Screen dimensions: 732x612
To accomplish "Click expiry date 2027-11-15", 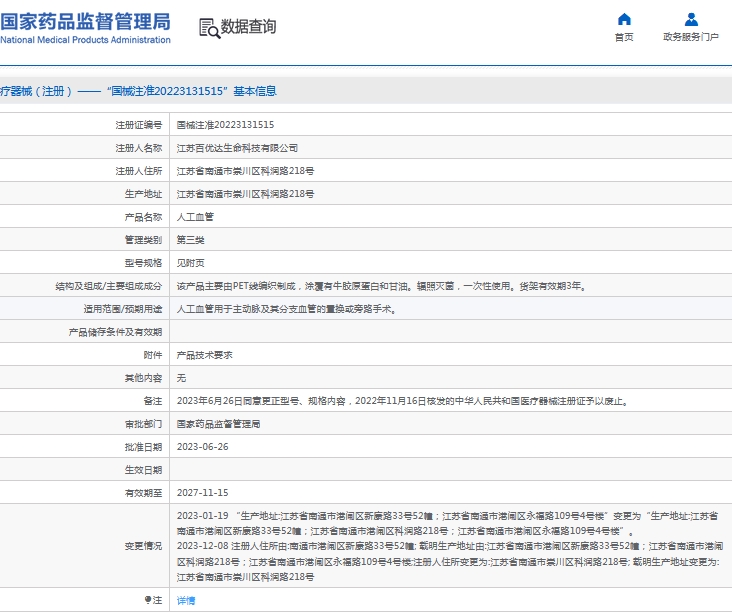I will [x=203, y=492].
